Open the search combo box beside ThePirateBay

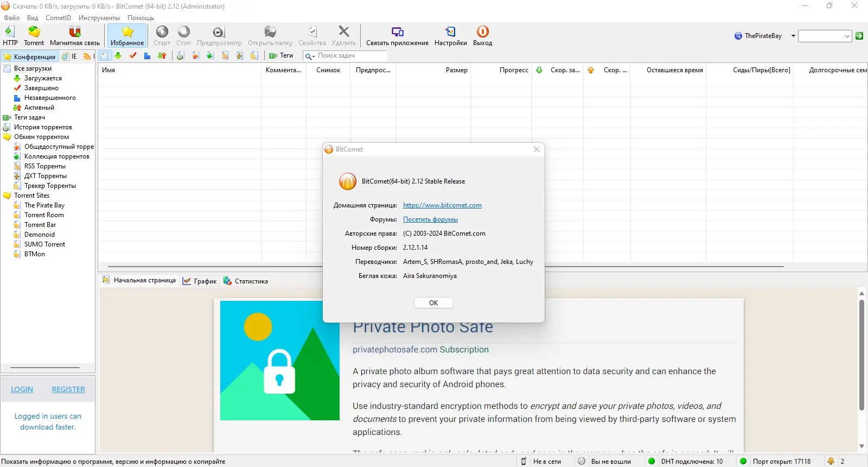coord(825,36)
